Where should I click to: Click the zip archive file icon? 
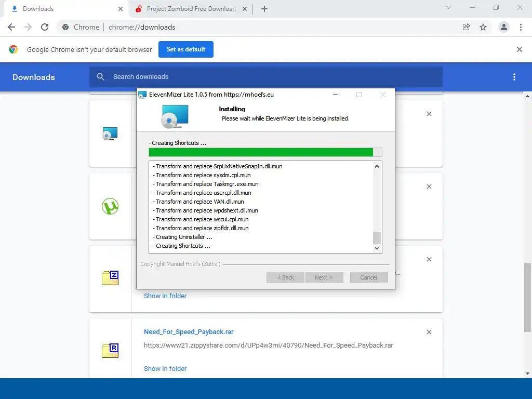(110, 278)
